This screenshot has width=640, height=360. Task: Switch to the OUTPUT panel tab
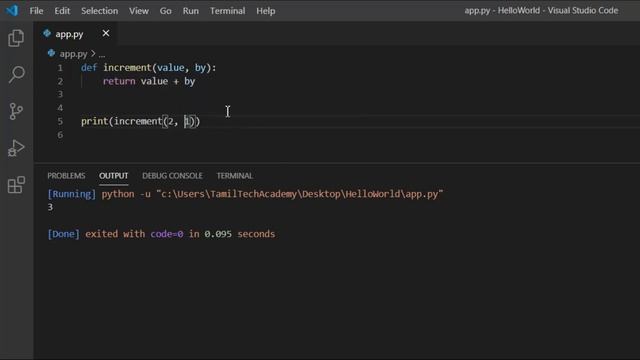click(x=113, y=176)
